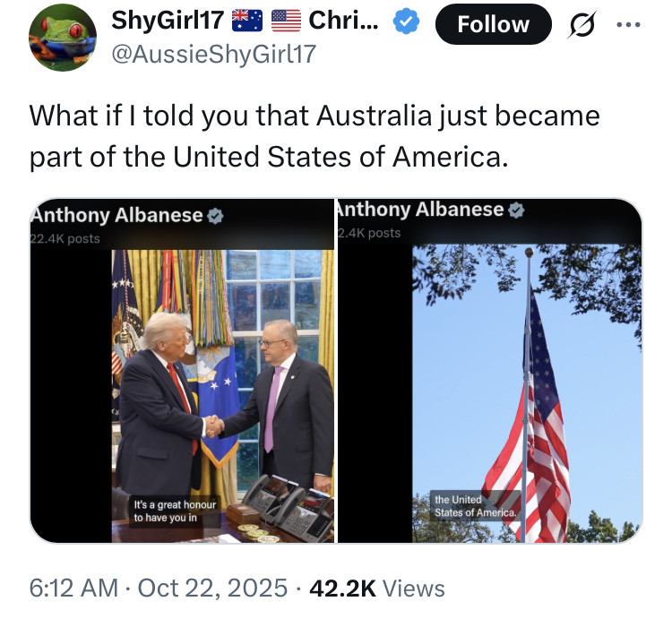672x627 pixels.
Task: Open the left handshake image
Action: (182, 371)
